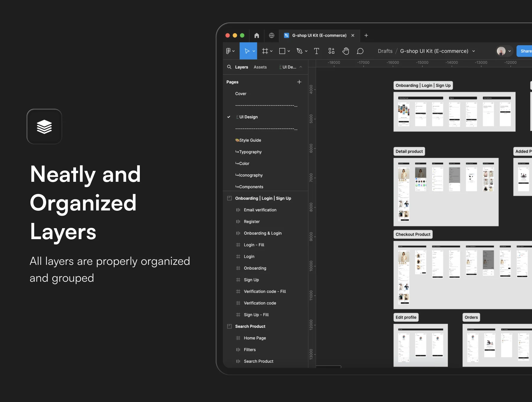This screenshot has height=402, width=532.
Task: Click the Share button
Action: tap(525, 51)
